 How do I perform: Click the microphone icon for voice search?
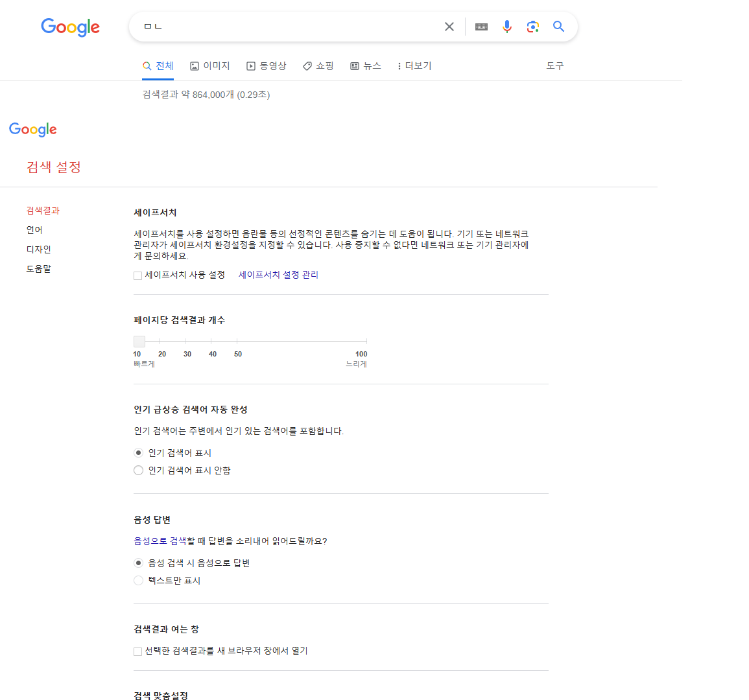point(506,27)
